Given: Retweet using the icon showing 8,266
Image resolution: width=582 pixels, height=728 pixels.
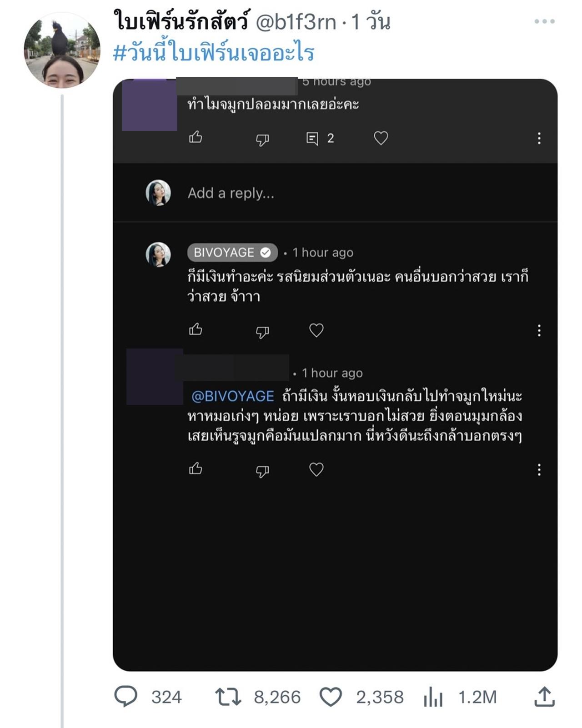Looking at the screenshot, I should tap(228, 697).
